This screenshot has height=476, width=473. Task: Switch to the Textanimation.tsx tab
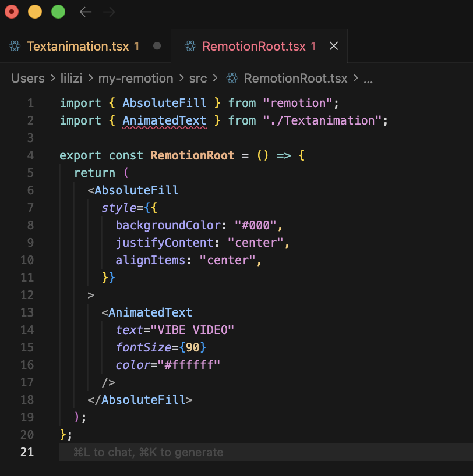click(77, 46)
